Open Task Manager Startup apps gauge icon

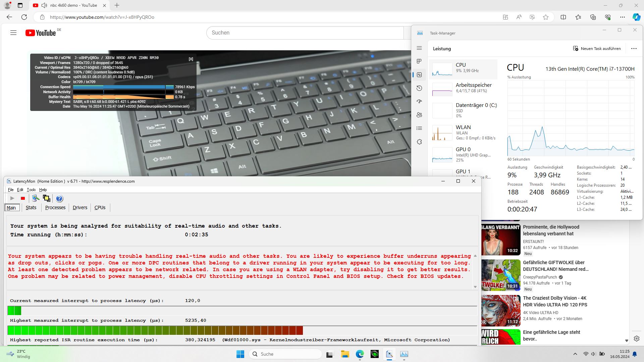click(x=419, y=102)
